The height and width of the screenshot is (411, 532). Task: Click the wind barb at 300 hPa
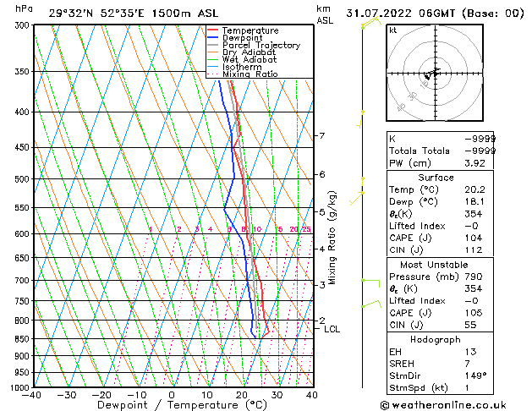[365, 24]
